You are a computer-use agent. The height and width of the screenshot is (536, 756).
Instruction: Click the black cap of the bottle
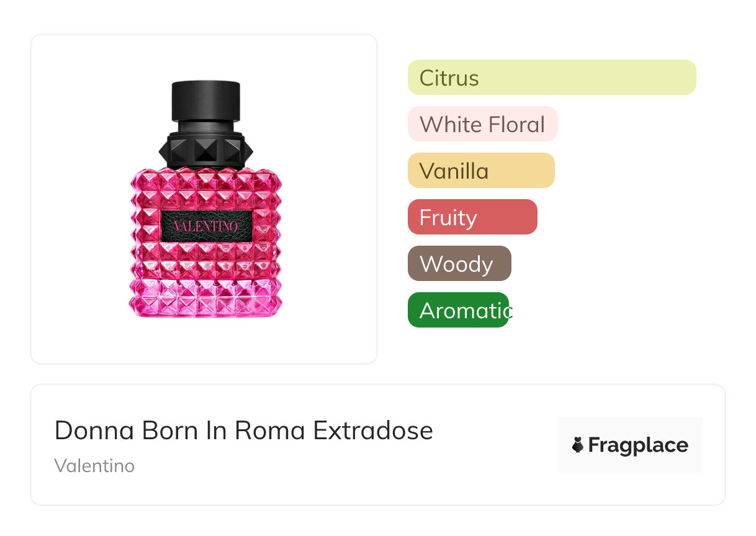205,99
